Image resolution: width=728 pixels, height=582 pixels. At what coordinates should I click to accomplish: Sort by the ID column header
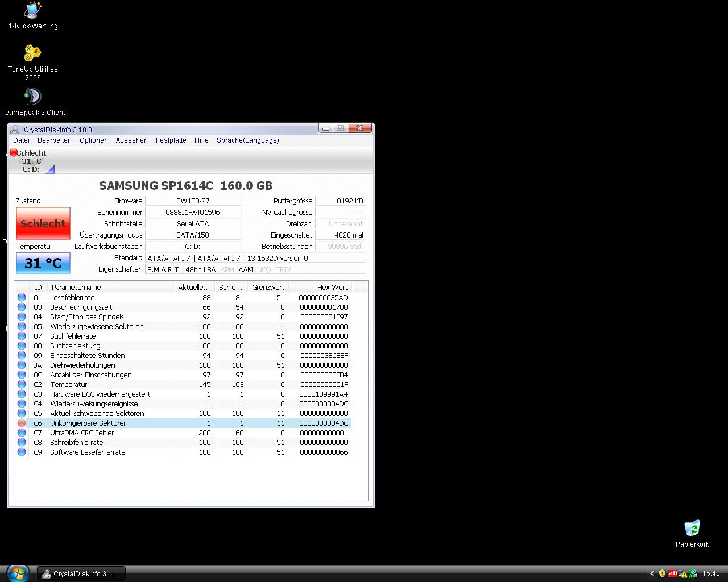pos(38,287)
